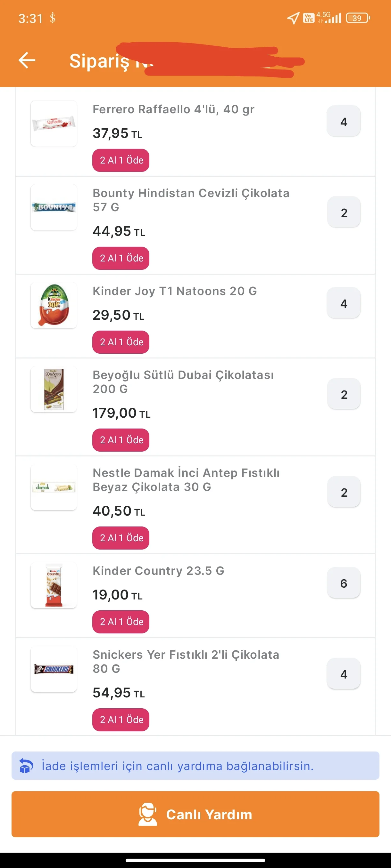Tap the VoLTE status bar icon
This screenshot has width=391, height=868.
pyautogui.click(x=309, y=18)
